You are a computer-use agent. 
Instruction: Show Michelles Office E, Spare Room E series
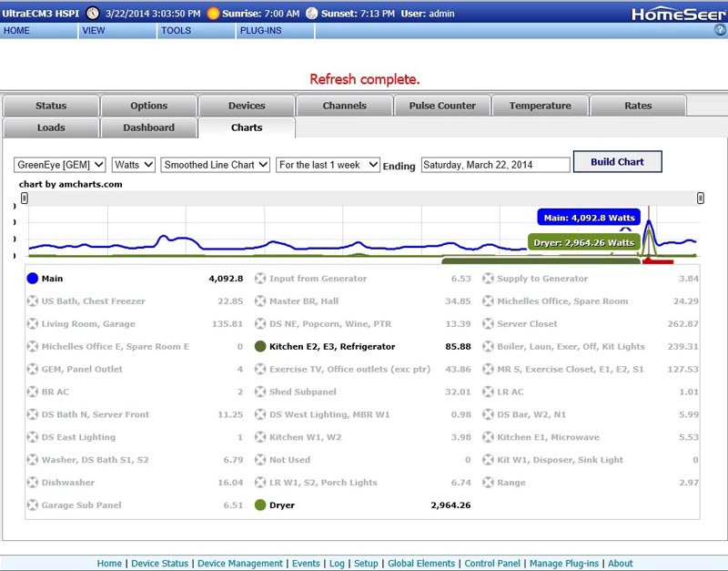(x=33, y=346)
